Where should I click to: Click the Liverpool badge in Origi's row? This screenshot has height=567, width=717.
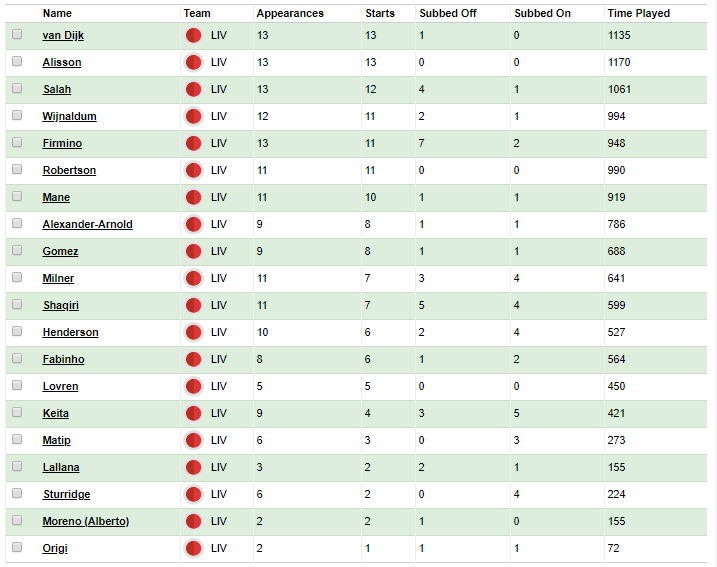[x=193, y=548]
